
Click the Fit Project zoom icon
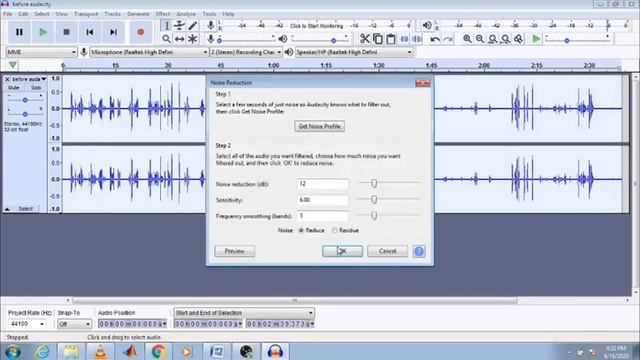pos(506,39)
